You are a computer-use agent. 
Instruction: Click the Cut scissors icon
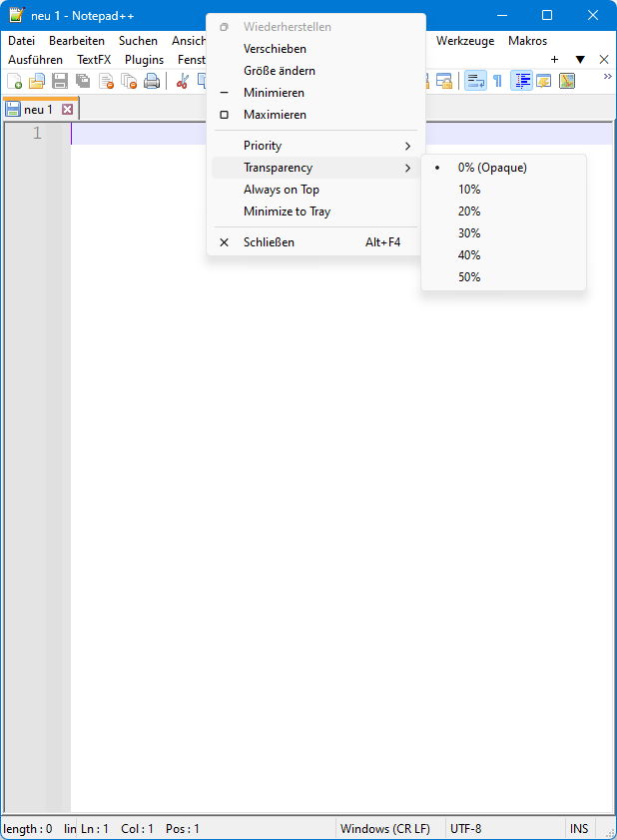(x=183, y=81)
